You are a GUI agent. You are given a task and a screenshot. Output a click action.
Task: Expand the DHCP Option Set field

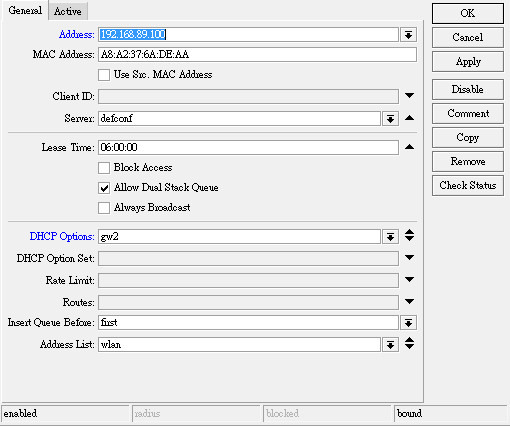tap(409, 257)
